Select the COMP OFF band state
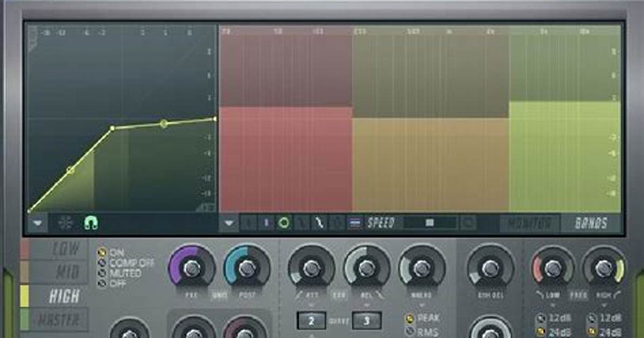The width and height of the screenshot is (644, 338). [x=125, y=263]
